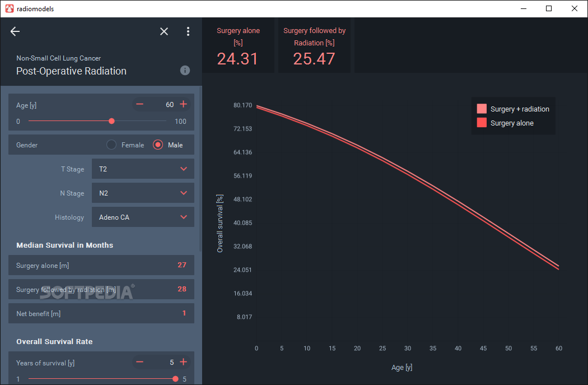This screenshot has width=588, height=385.
Task: Open the three-dot options menu
Action: [x=188, y=31]
